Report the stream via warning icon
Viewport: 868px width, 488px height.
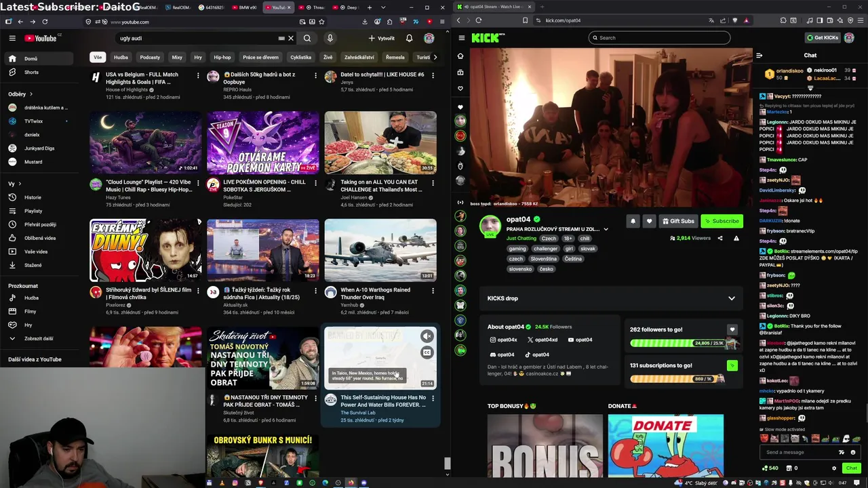pyautogui.click(x=736, y=238)
